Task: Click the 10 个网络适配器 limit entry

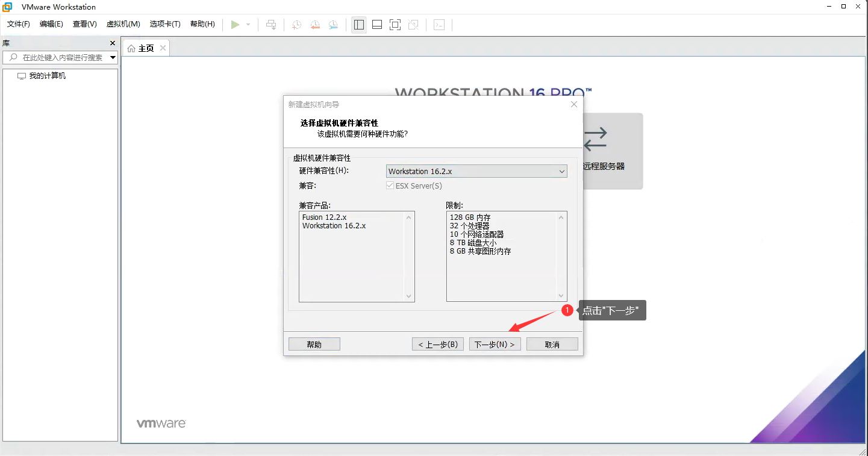Action: [477, 234]
